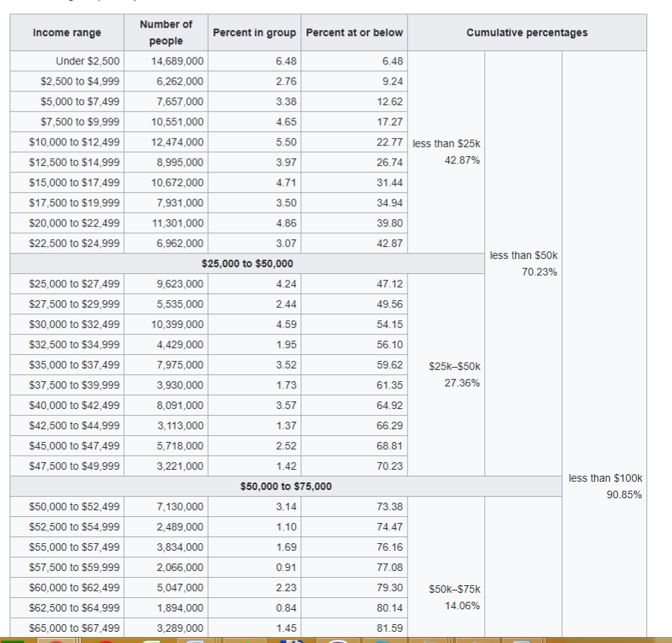The width and height of the screenshot is (672, 643).
Task: Click the '$50,000 to $75,000' section heading
Action: pyautogui.click(x=286, y=486)
